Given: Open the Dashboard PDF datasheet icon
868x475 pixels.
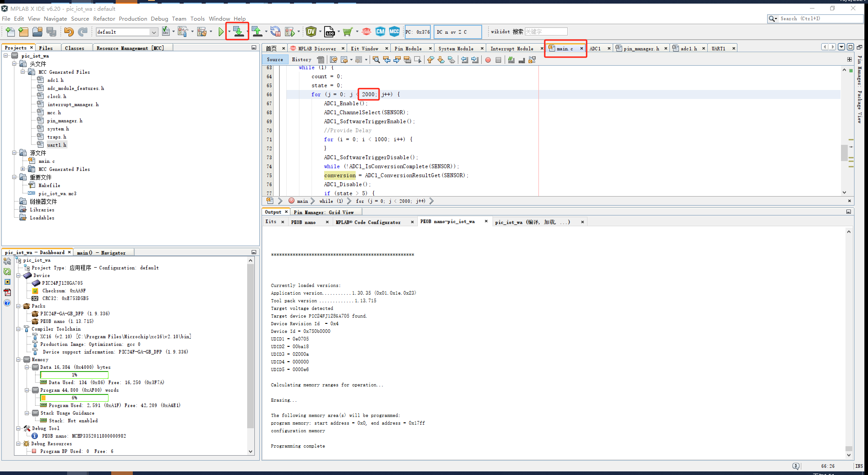Looking at the screenshot, I should [7, 292].
